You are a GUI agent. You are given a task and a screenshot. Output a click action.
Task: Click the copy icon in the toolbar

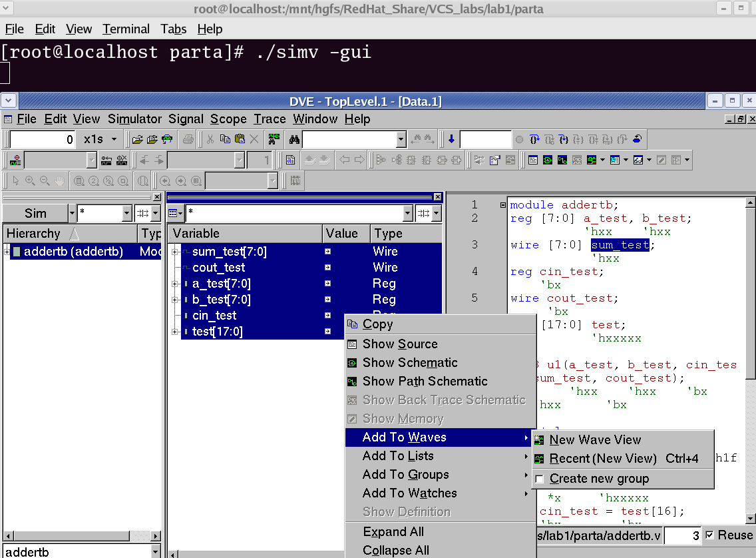[225, 140]
